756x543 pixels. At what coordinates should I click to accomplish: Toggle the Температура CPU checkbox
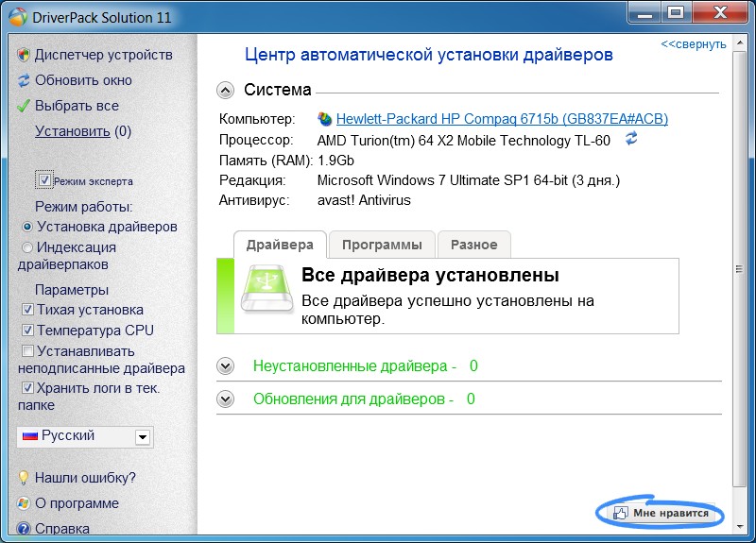point(27,331)
